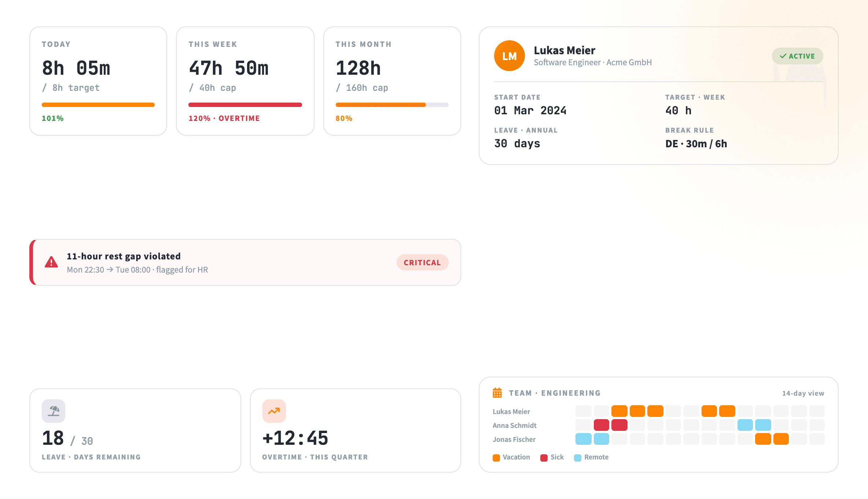The height and width of the screenshot is (499, 868).
Task: Click Mon 22:30 → Tue 08:00 alert detail
Action: [137, 270]
